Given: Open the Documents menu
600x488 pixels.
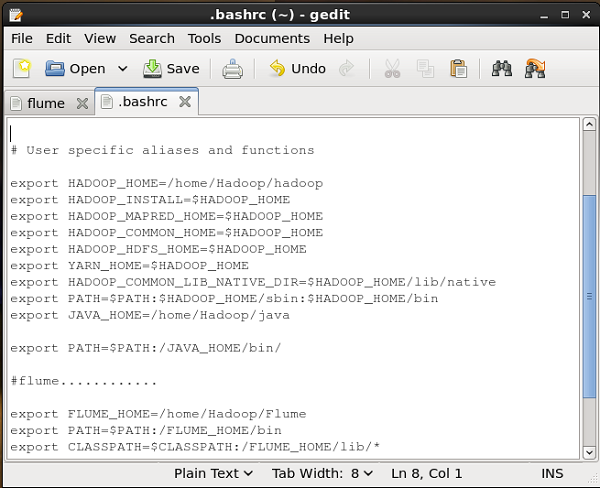Looking at the screenshot, I should click(273, 38).
